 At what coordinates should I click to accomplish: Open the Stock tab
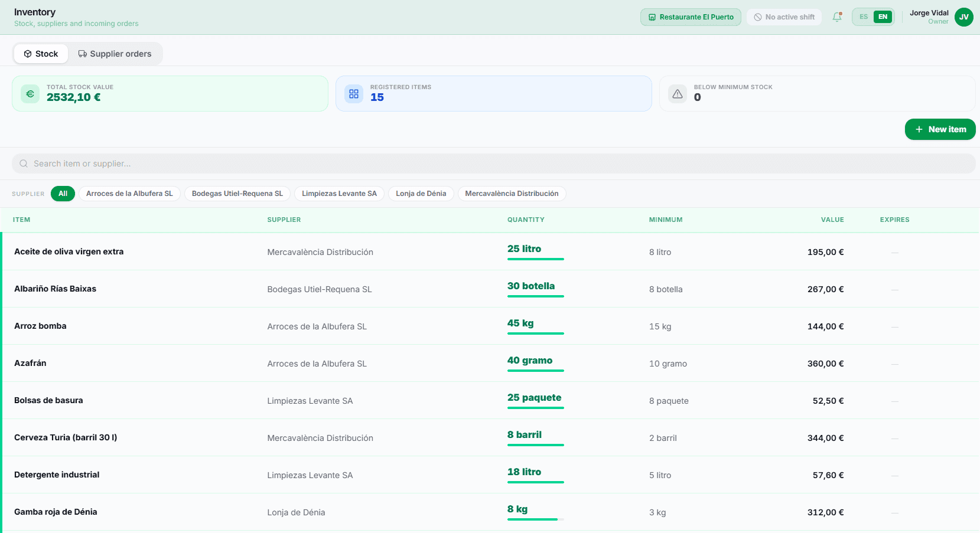[41, 54]
